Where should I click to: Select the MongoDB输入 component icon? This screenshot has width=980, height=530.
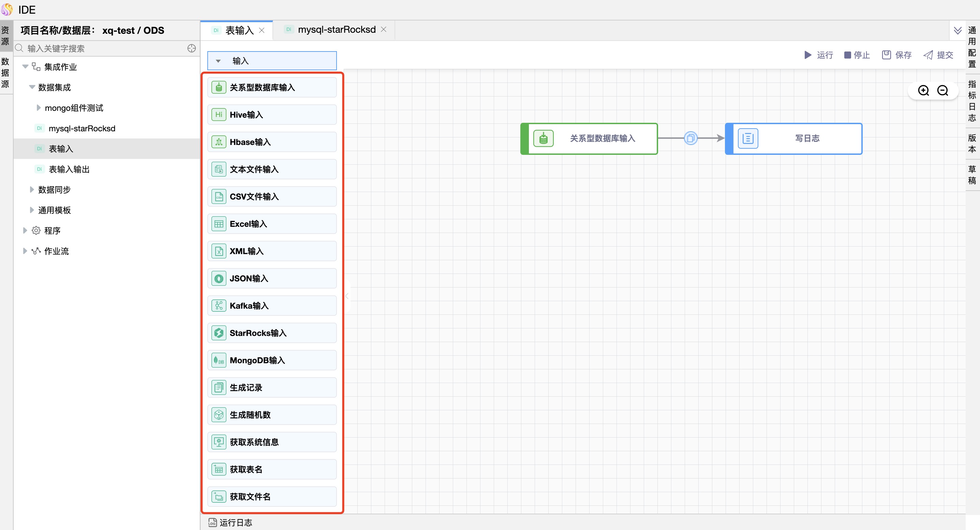[x=219, y=360]
